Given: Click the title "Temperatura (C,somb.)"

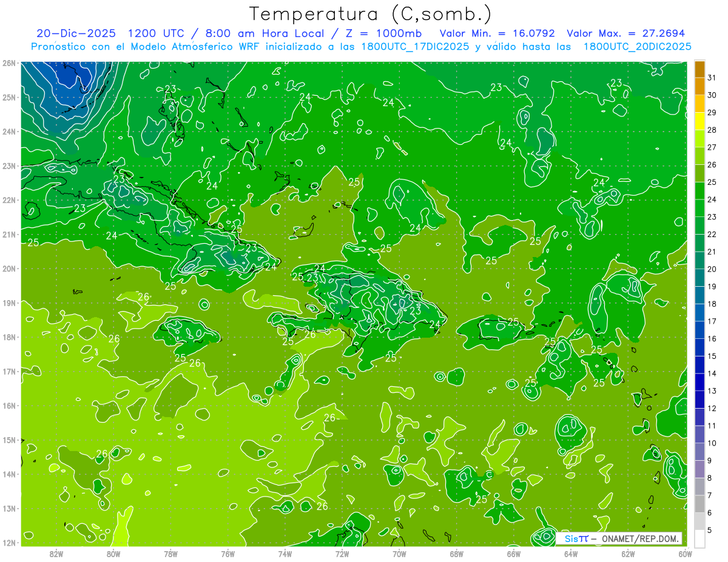Looking at the screenshot, I should click(371, 14).
